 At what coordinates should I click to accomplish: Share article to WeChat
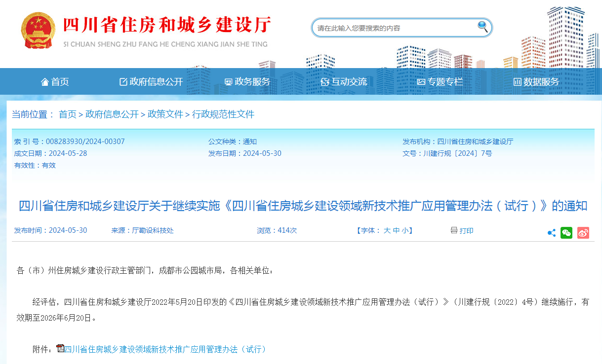(x=566, y=233)
